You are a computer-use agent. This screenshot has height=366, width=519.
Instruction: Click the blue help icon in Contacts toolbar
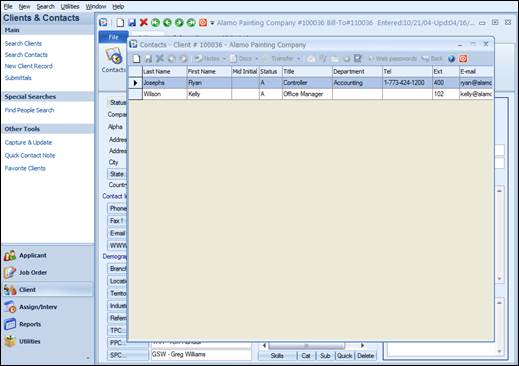click(451, 59)
